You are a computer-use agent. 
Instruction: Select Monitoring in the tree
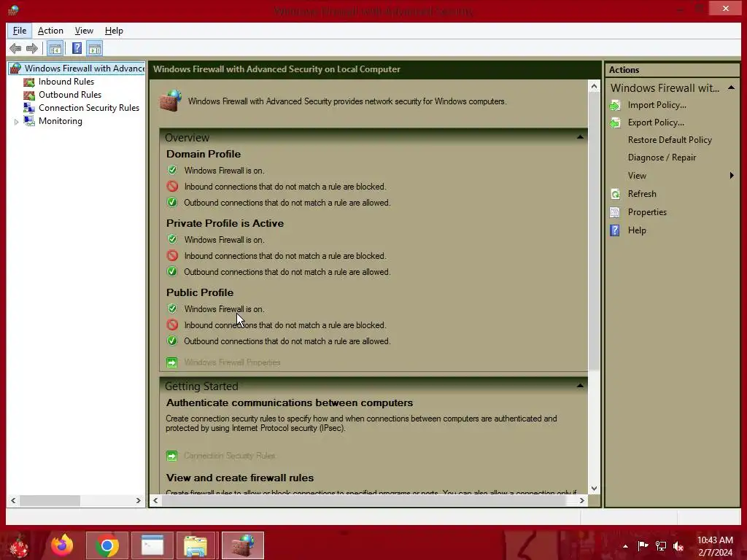(61, 121)
